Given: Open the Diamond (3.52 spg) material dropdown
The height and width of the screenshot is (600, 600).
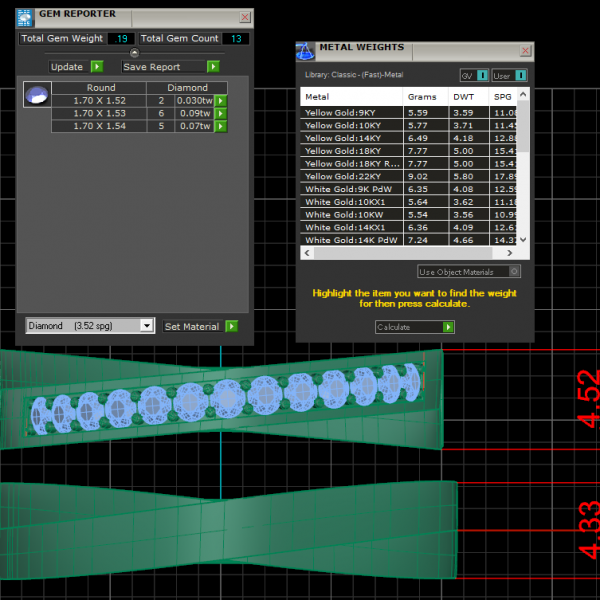Looking at the screenshot, I should (x=147, y=326).
